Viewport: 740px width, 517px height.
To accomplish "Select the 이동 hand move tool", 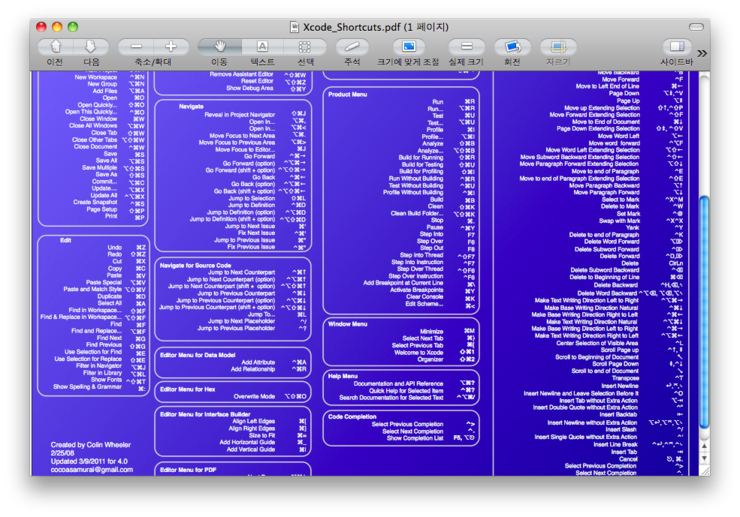I will (220, 47).
